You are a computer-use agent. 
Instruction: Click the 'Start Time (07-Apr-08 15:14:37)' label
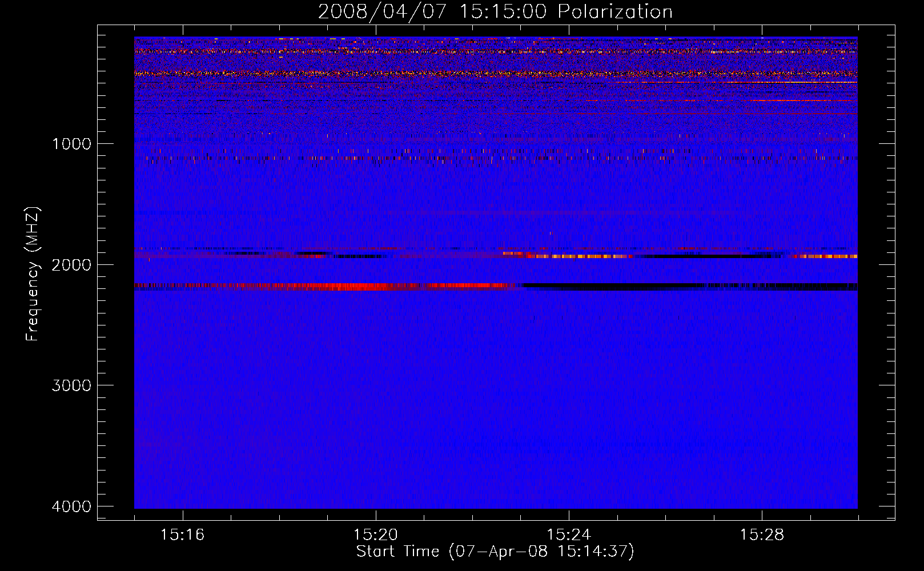click(x=495, y=552)
